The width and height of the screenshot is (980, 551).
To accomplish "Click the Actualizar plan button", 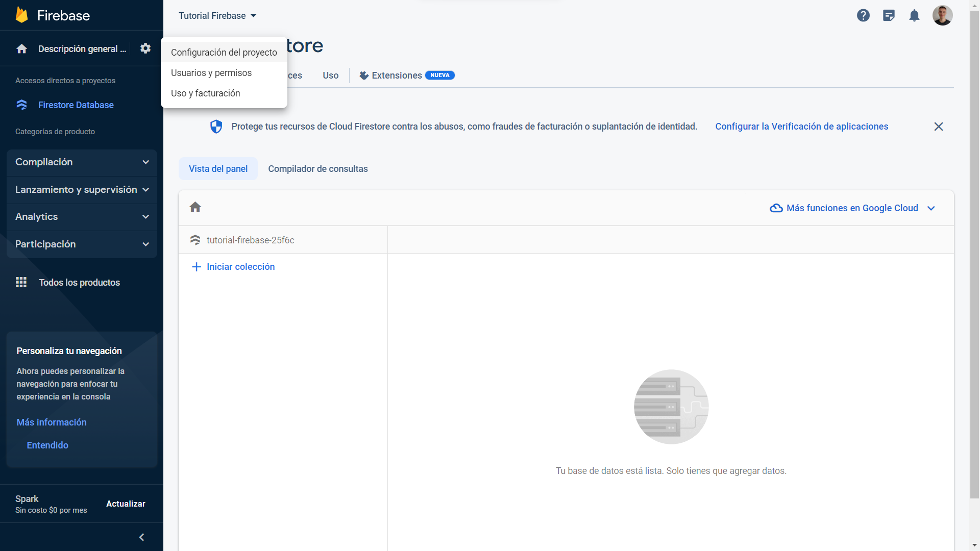I will click(x=126, y=504).
